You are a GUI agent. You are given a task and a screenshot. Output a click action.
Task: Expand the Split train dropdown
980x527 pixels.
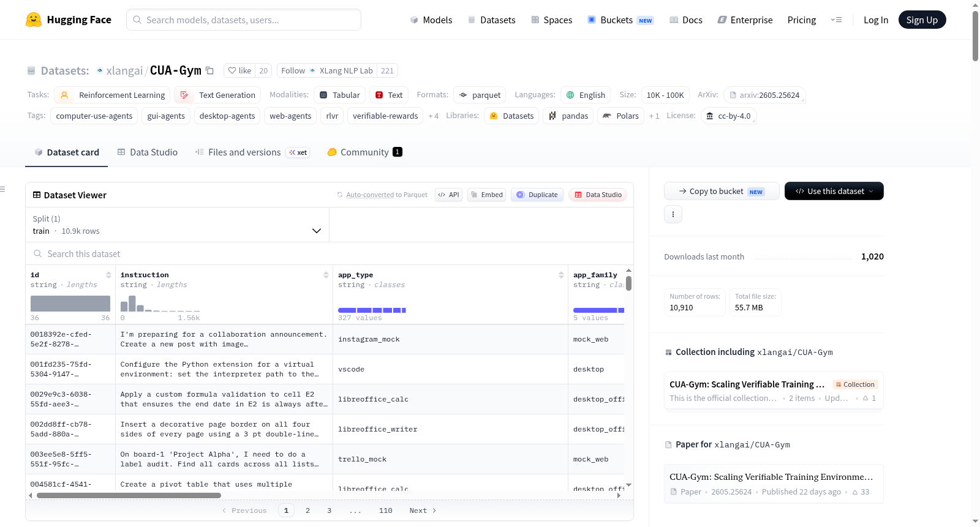[177, 225]
